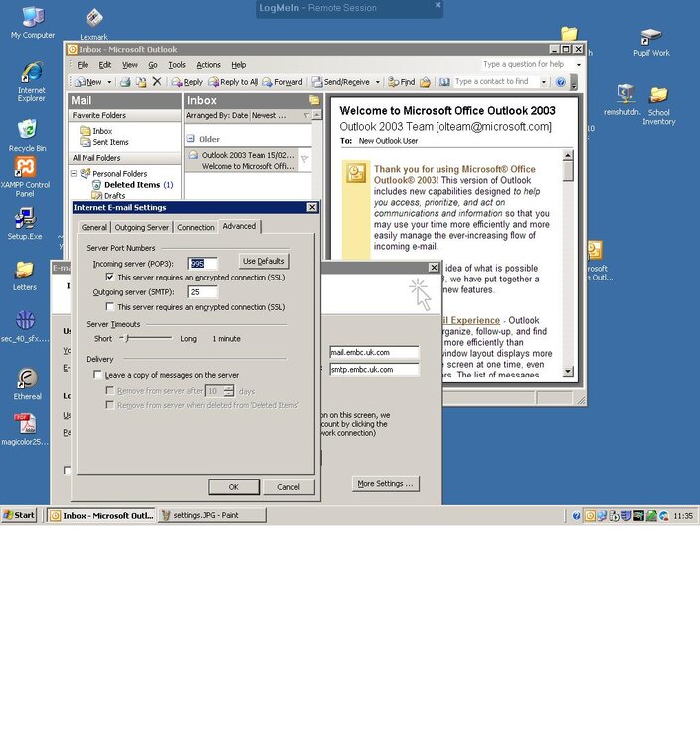Click the Print icon in Outlook toolbar
Image resolution: width=700 pixels, height=746 pixels.
[125, 82]
